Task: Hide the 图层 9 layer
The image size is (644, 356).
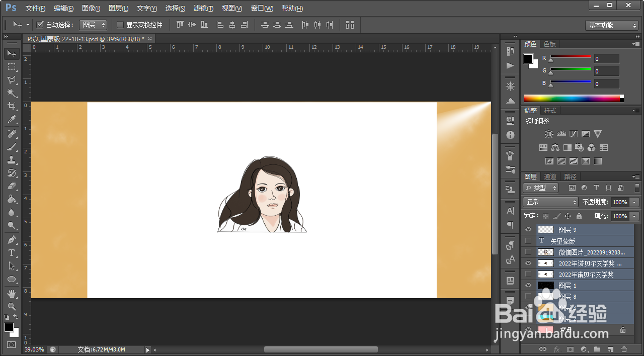Action: (x=528, y=230)
